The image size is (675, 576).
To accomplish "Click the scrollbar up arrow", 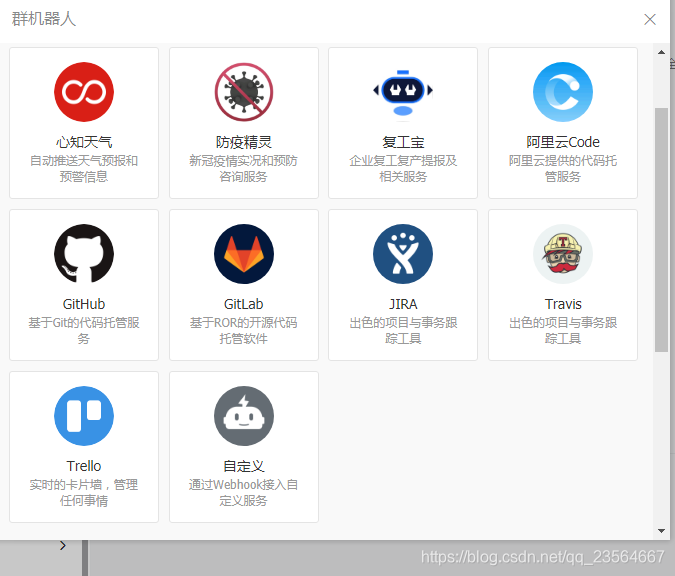I will [x=661, y=52].
